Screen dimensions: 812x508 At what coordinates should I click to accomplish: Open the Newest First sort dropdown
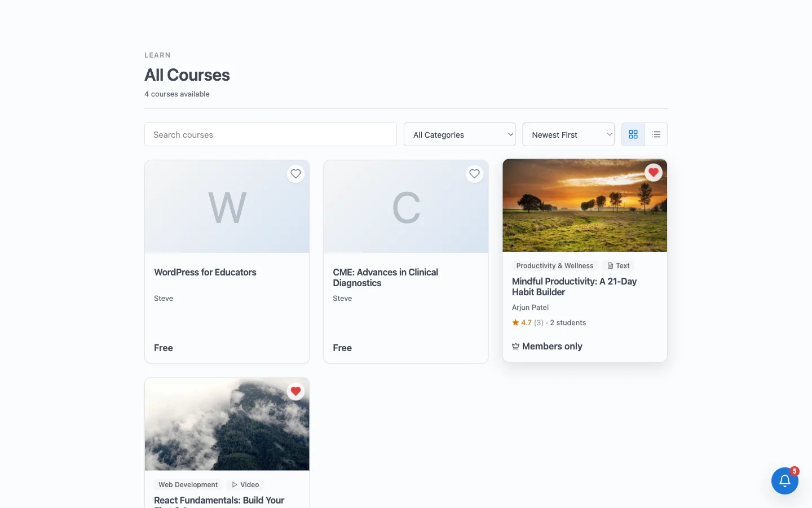(568, 134)
